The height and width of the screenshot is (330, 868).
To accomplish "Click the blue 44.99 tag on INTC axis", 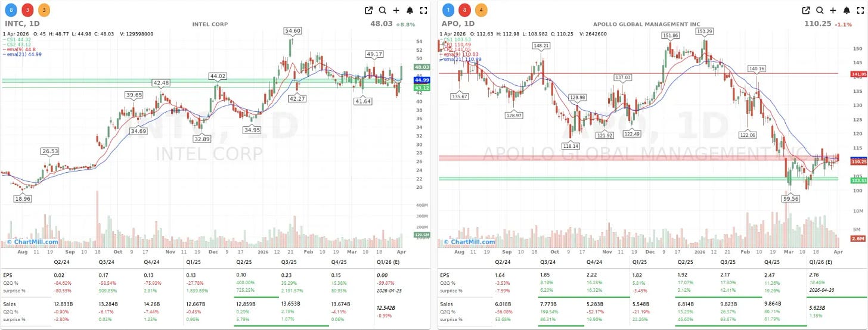I will click(421, 80).
